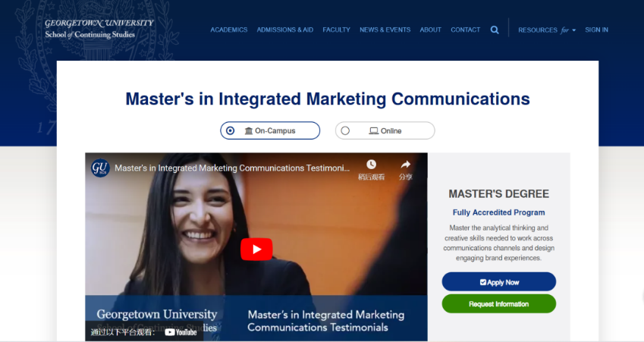The width and height of the screenshot is (644, 342).
Task: Select the Online radio button
Action: [x=345, y=131]
